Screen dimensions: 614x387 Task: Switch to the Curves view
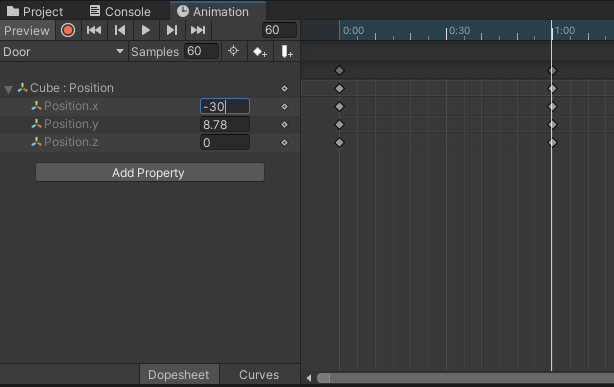tap(259, 375)
